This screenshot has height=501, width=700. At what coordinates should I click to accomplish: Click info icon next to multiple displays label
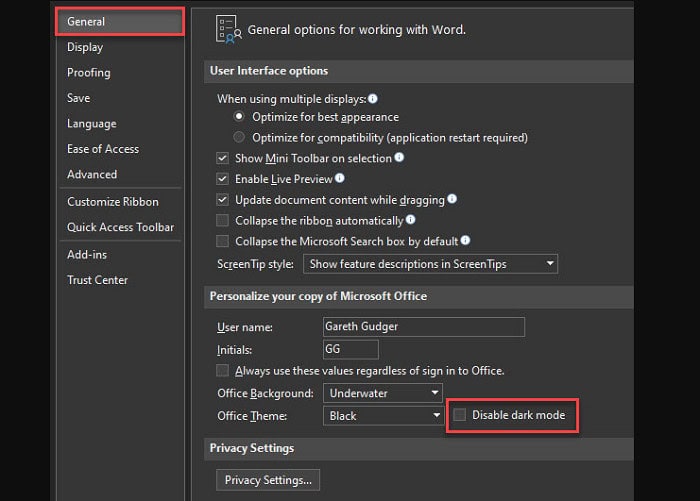click(x=373, y=99)
